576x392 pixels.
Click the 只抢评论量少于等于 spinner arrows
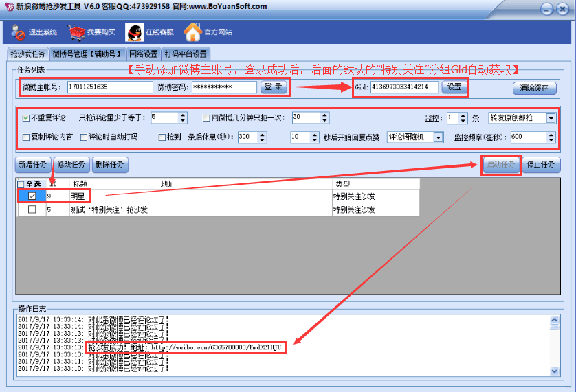click(183, 118)
